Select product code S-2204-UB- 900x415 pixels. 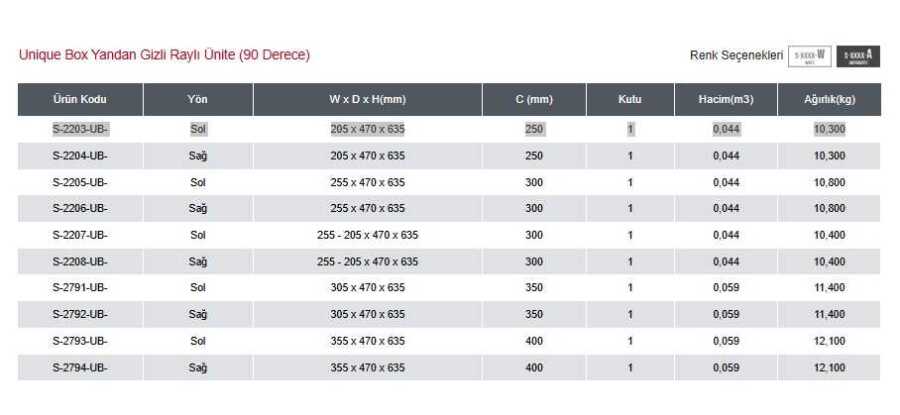[80, 156]
